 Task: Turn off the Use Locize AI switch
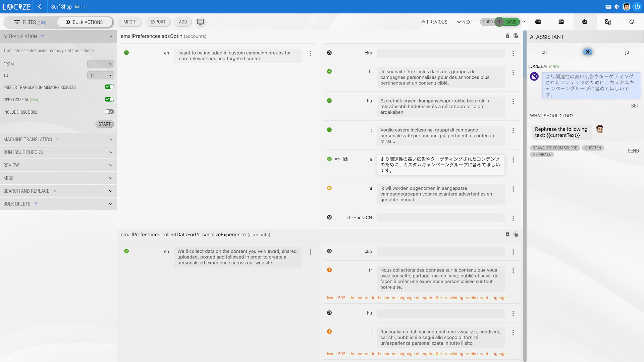click(x=109, y=99)
